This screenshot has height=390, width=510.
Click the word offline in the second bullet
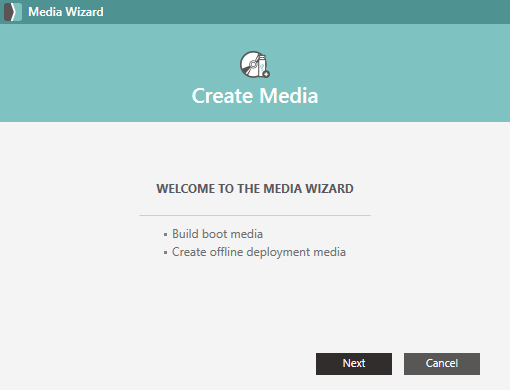tap(226, 252)
